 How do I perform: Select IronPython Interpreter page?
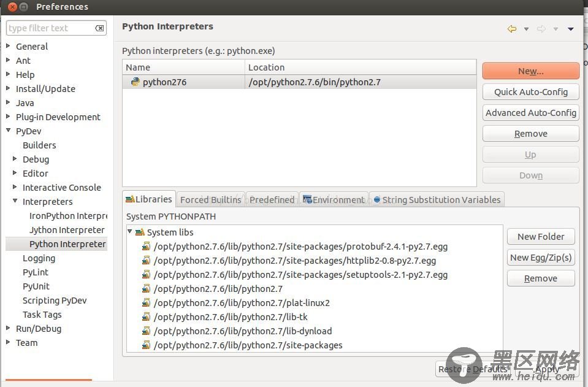68,216
